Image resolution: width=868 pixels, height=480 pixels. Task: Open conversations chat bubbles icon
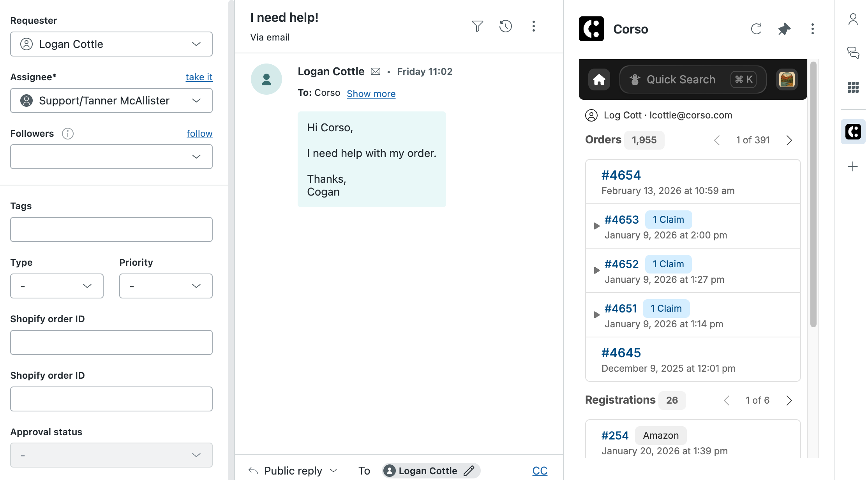click(x=853, y=53)
